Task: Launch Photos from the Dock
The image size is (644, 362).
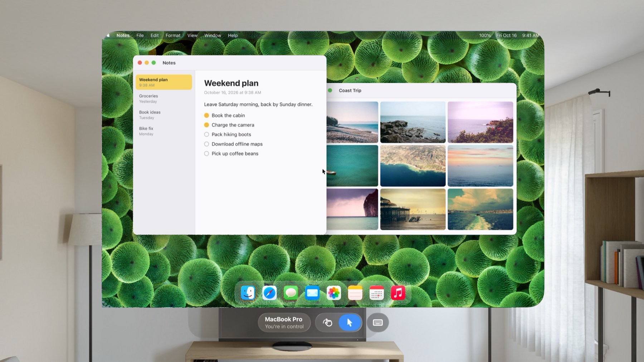Action: tap(334, 293)
